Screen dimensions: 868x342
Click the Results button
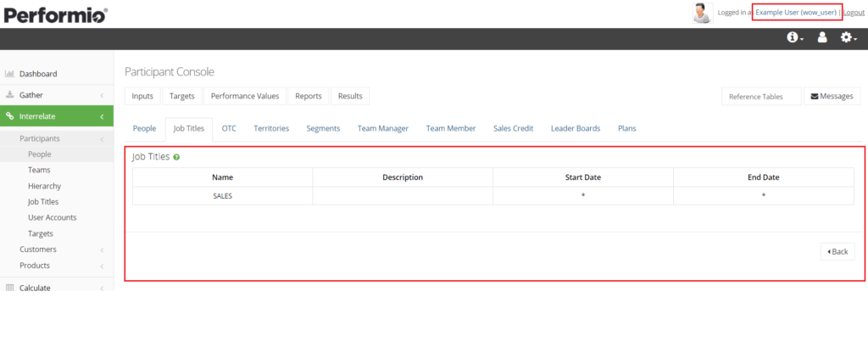(x=350, y=96)
